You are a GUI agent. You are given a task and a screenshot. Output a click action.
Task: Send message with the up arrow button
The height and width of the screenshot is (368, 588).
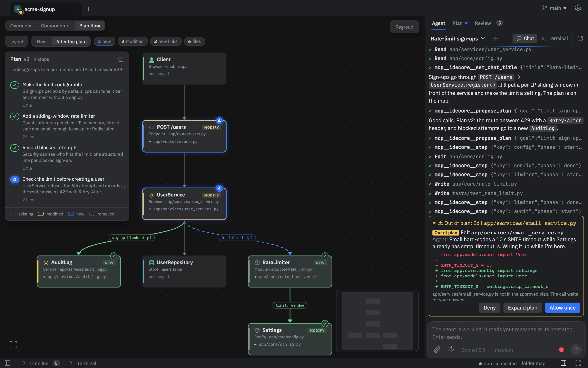(x=576, y=350)
